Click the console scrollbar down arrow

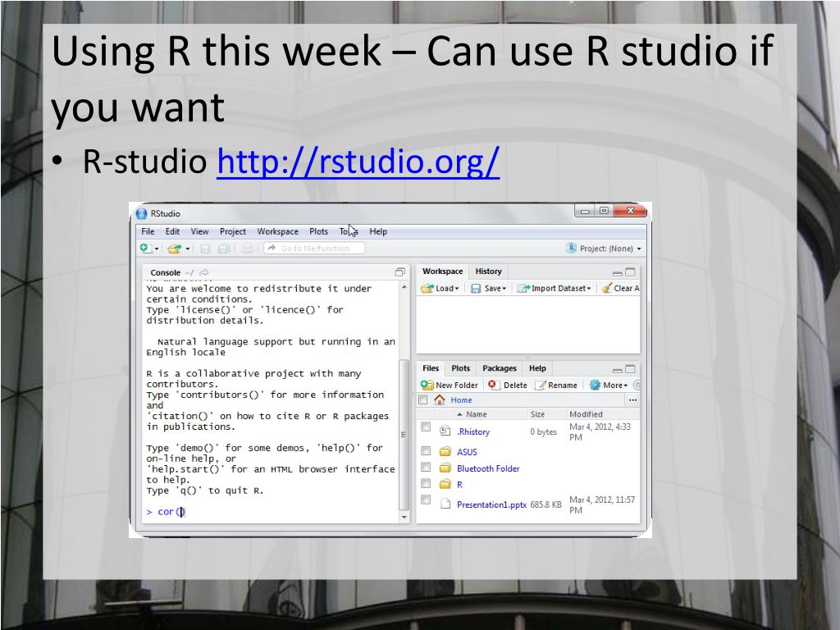(404, 518)
